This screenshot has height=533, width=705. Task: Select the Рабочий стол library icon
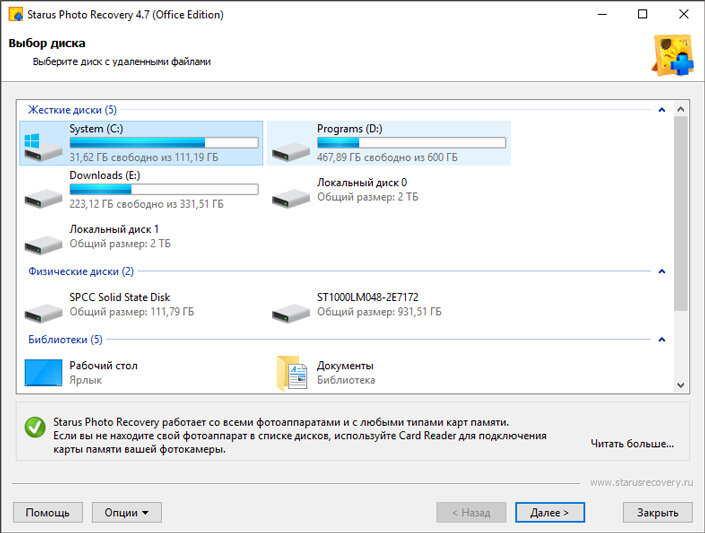[43, 372]
